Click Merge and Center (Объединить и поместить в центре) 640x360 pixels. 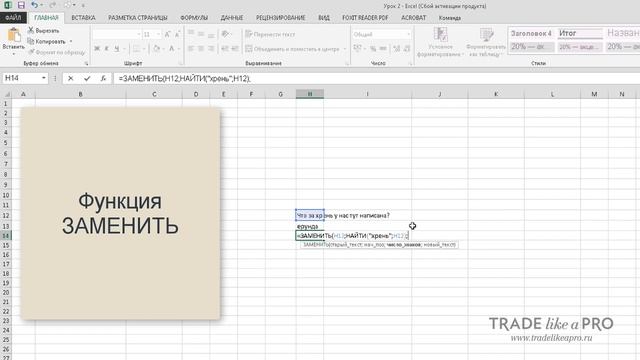[293, 49]
